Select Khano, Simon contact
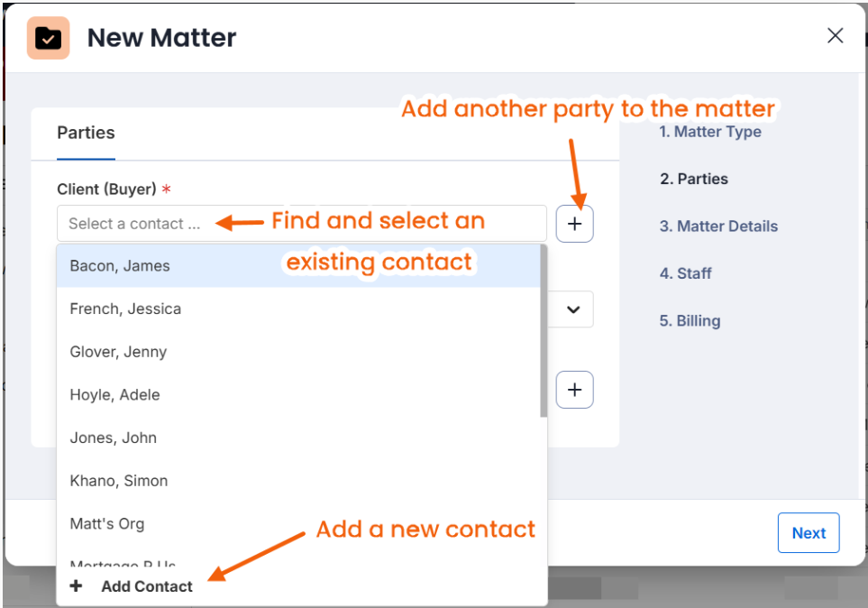 [298, 481]
